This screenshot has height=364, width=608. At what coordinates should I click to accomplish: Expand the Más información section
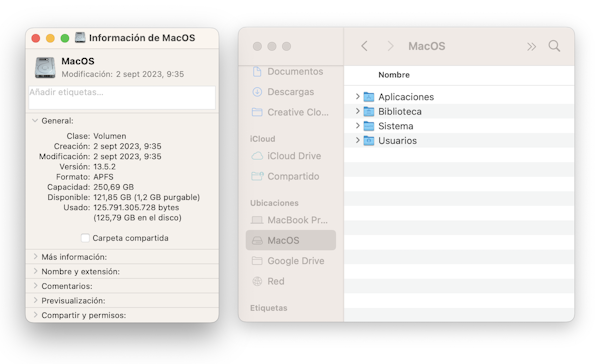coord(35,257)
